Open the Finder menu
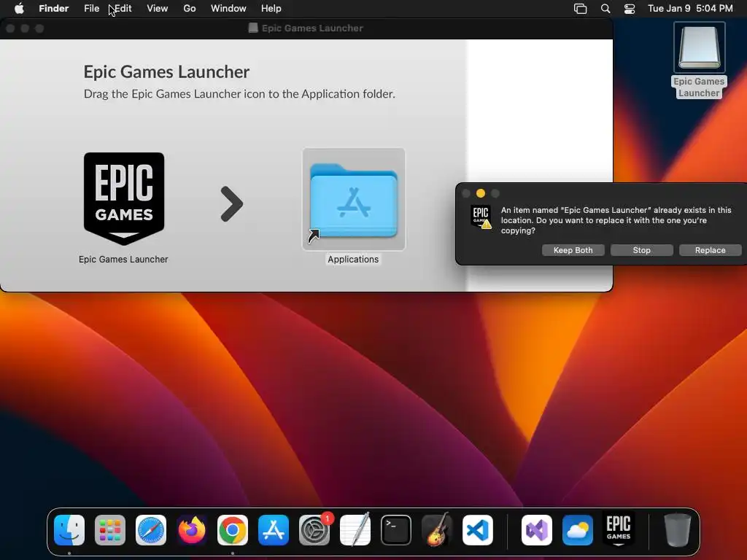747x560 pixels. (54, 9)
